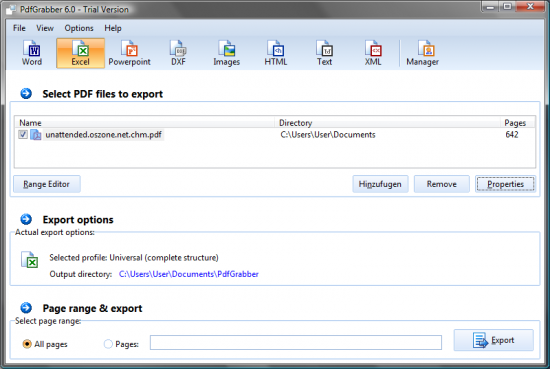Open the View menu
The image size is (550, 369).
[x=45, y=28]
